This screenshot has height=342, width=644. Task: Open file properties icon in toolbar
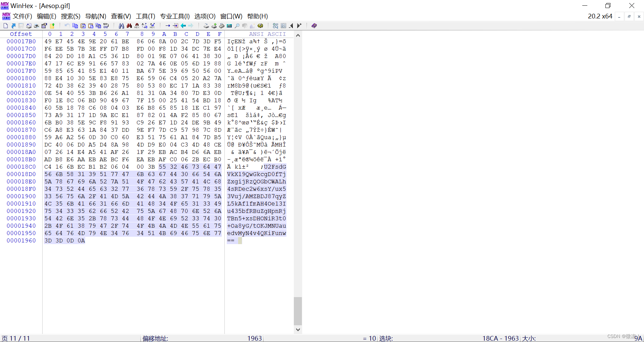point(44,25)
